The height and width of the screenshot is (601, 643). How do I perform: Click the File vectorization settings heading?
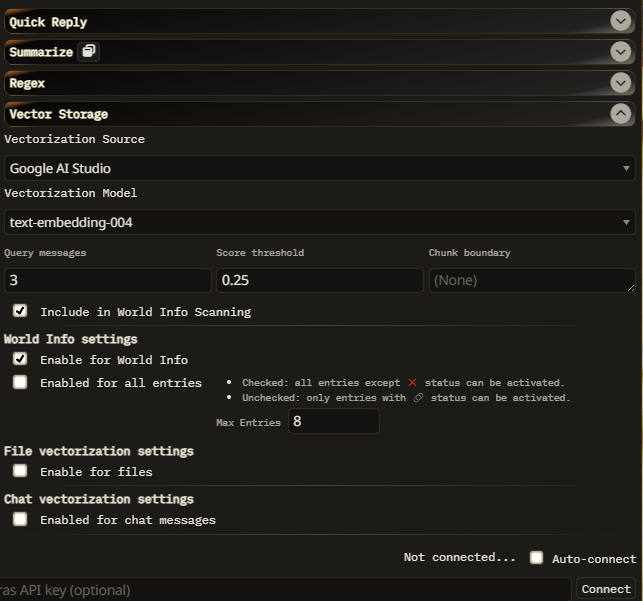(x=98, y=451)
